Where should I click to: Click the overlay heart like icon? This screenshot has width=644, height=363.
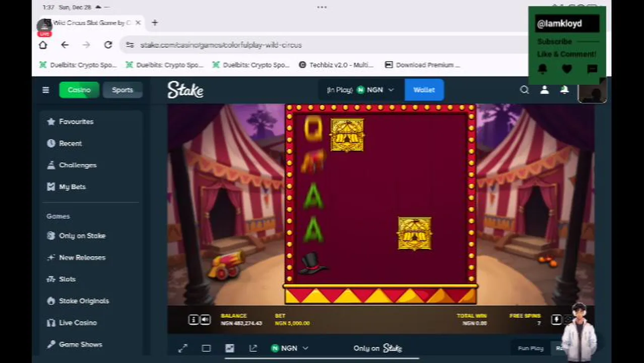(567, 69)
